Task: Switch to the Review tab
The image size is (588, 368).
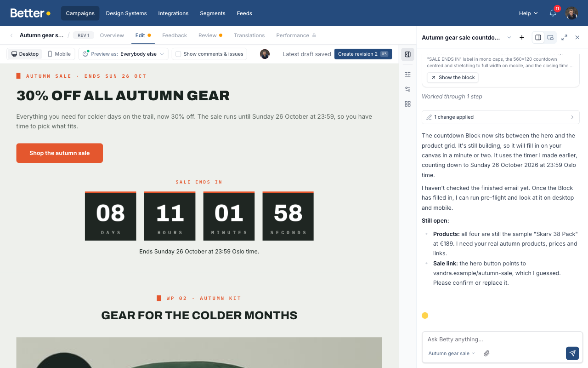Action: [210, 35]
